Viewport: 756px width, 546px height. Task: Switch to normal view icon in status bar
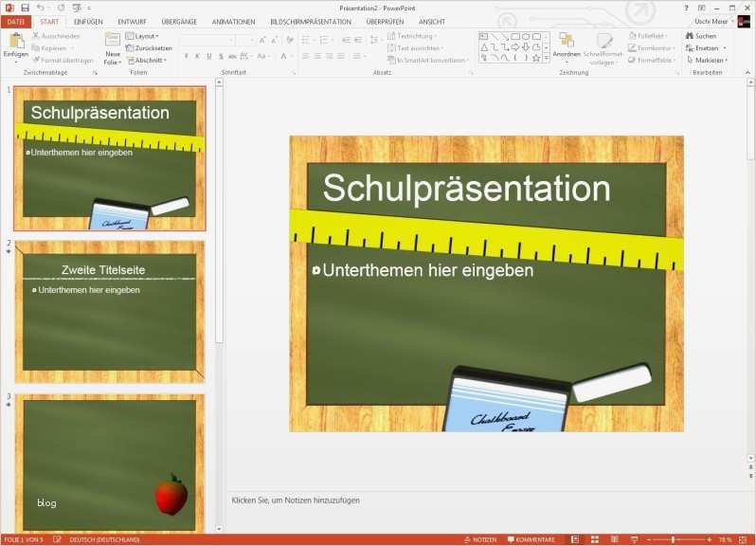point(575,539)
